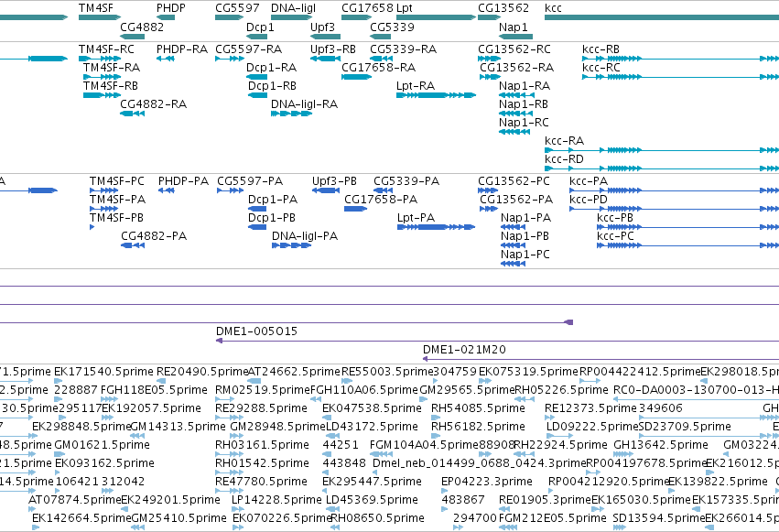Image resolution: width=779 pixels, height=532 pixels.
Task: Click the Lpt gene arrow glyph
Action: tap(436, 17)
